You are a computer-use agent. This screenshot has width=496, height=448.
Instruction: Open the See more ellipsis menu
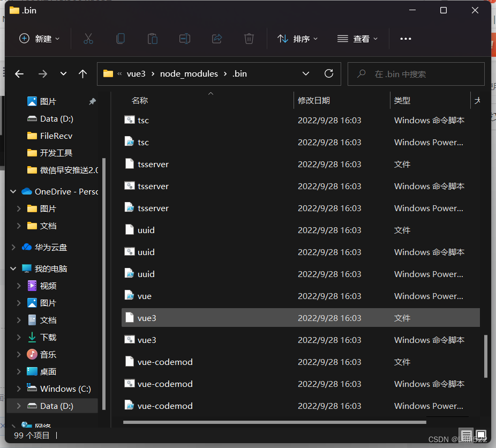pyautogui.click(x=405, y=38)
